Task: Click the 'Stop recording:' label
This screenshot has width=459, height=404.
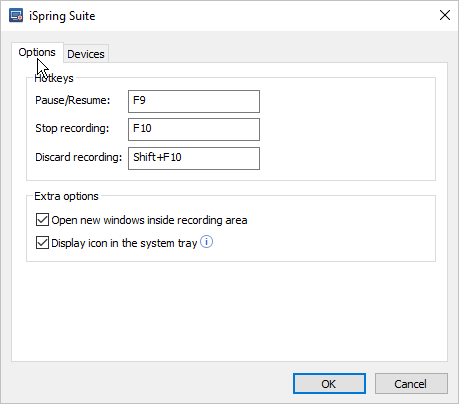Action: tap(72, 128)
